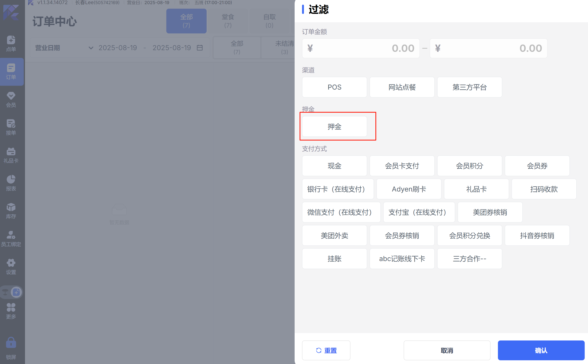Open the 报表 reports pie-chart icon
Image resolution: width=588 pixels, height=364 pixels.
click(x=11, y=183)
